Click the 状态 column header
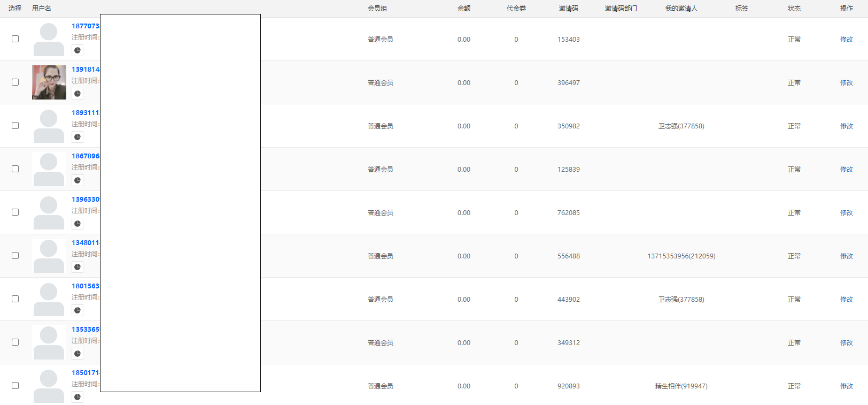Viewport: 868px width, 405px height. tap(794, 9)
